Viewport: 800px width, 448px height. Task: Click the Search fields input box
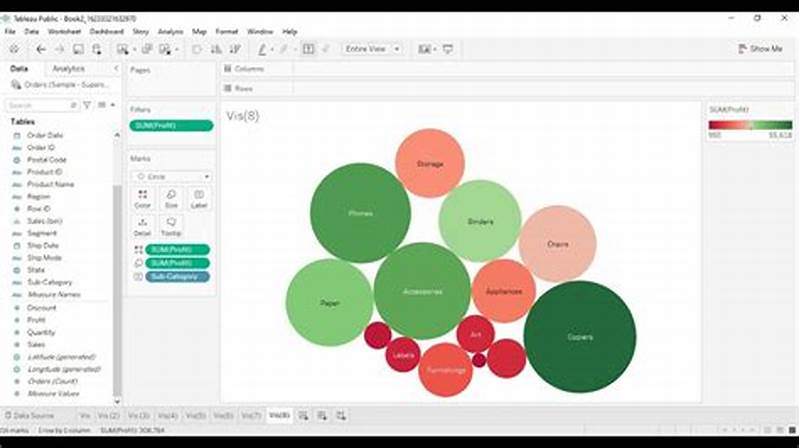pos(41,105)
